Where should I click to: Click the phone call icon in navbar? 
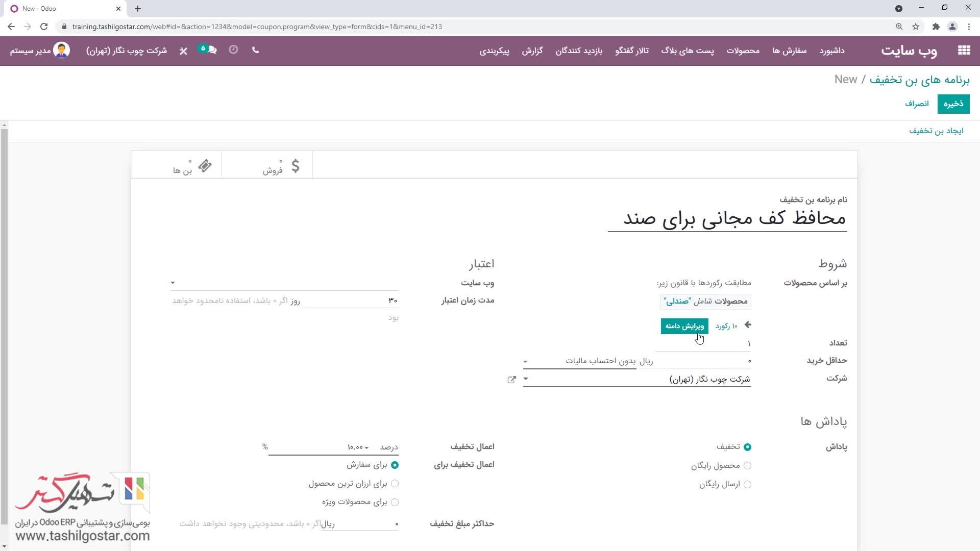coord(256,50)
